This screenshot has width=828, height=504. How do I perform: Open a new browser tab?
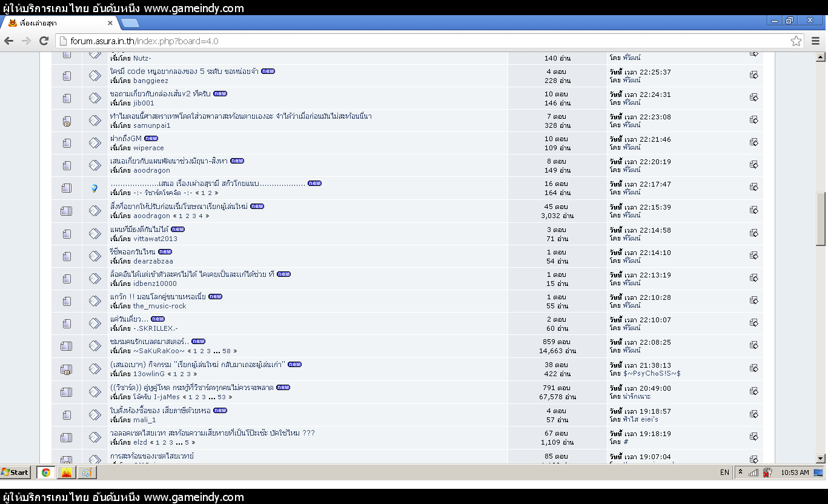[x=130, y=24]
